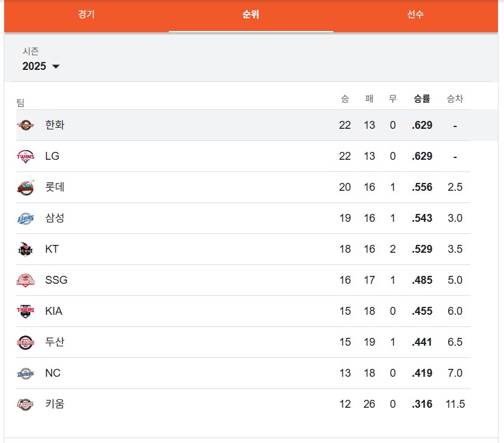Viewport: 504px width, 443px height.
Task: Click the SSG Landers team logo
Action: [x=26, y=280]
